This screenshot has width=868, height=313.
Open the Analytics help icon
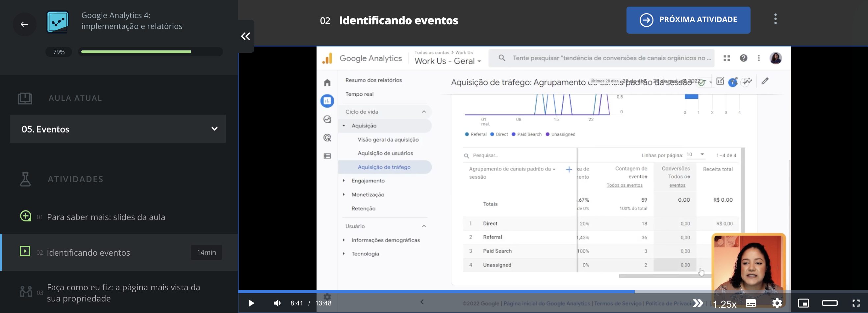pos(743,58)
